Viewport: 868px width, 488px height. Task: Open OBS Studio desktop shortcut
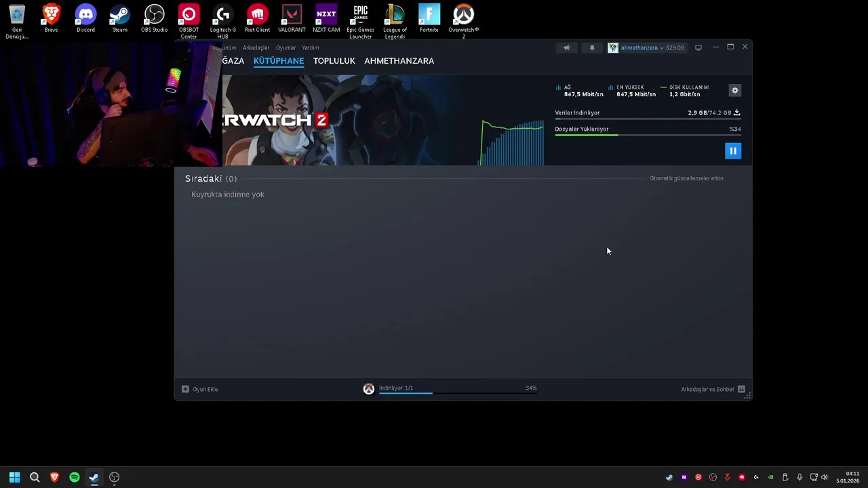[x=154, y=18]
